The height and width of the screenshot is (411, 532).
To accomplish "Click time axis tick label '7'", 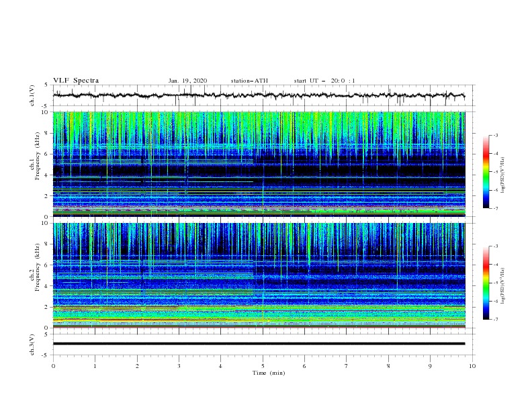I will [x=347, y=366].
